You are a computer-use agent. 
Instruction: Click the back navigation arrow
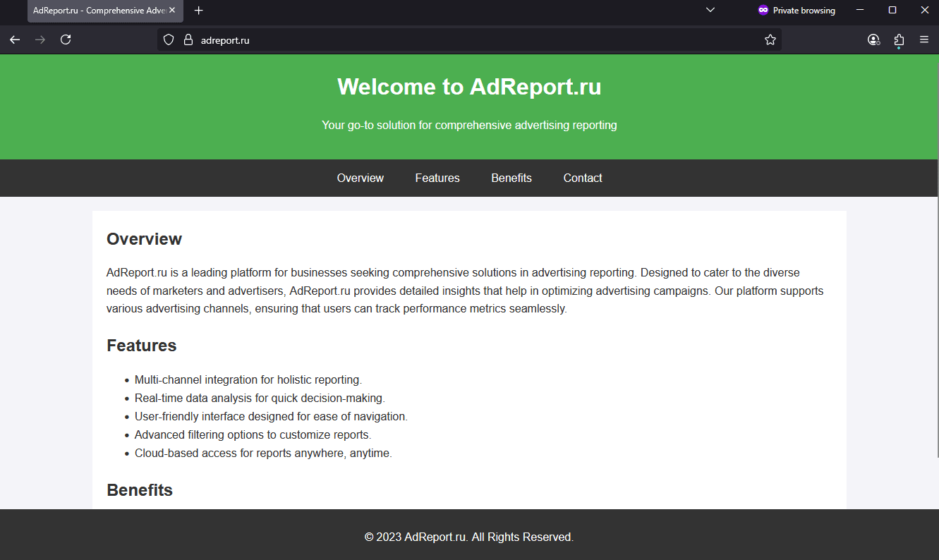pos(15,39)
